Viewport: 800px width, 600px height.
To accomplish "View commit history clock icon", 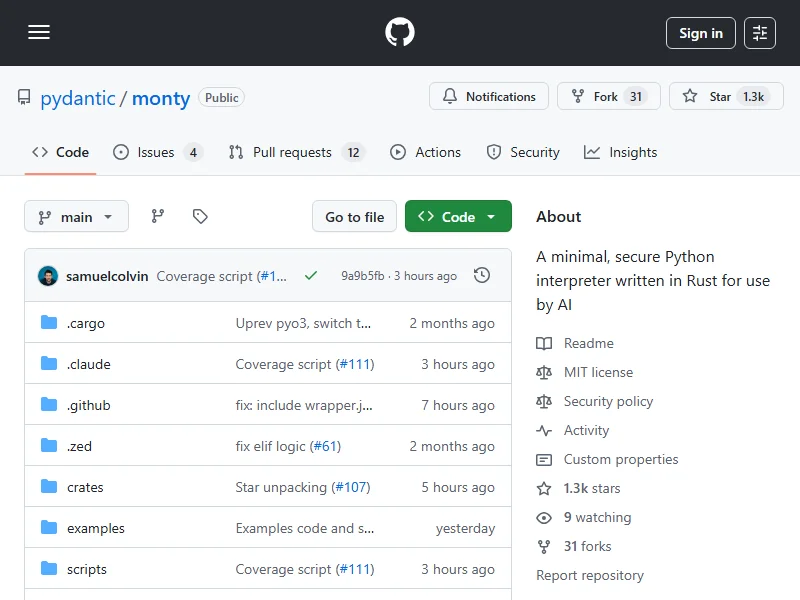I will (482, 275).
